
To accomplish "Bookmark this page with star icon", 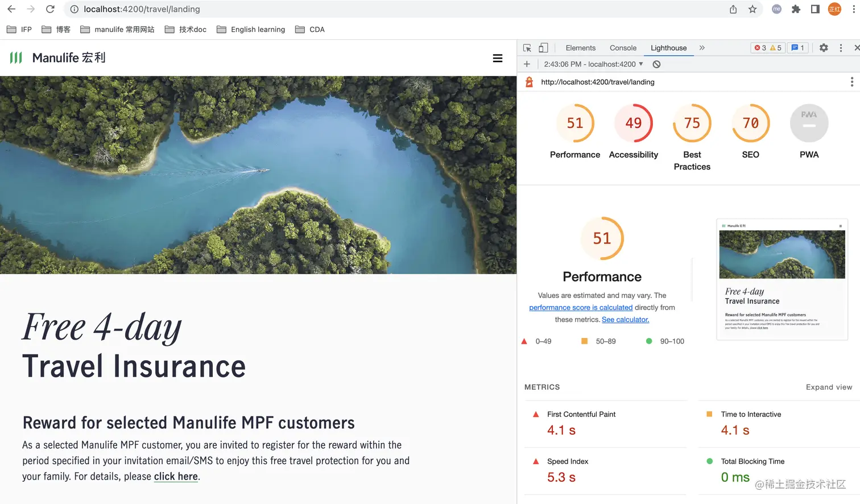I will [753, 9].
